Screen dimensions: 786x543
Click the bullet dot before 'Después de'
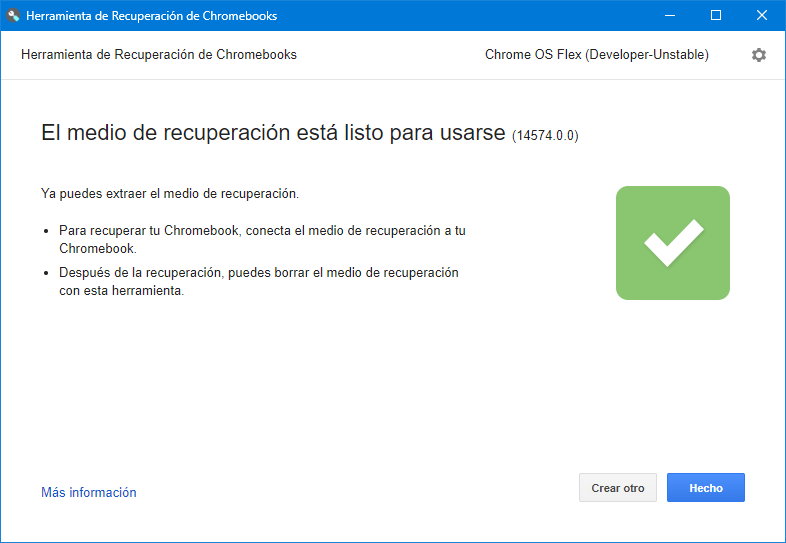[46, 273]
